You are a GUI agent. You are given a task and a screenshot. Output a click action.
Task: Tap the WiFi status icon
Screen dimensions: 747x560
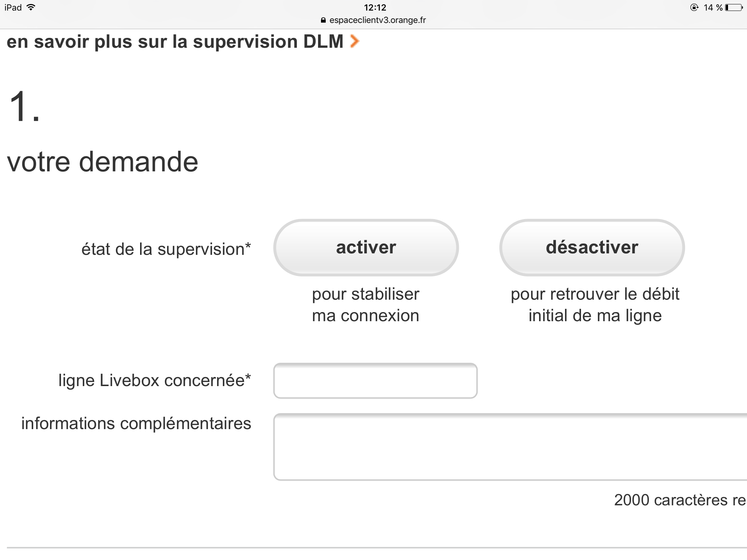[31, 7]
